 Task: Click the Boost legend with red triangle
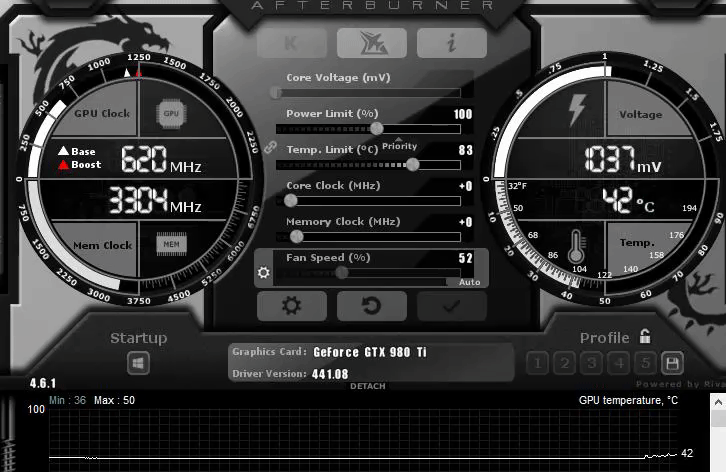point(80,165)
